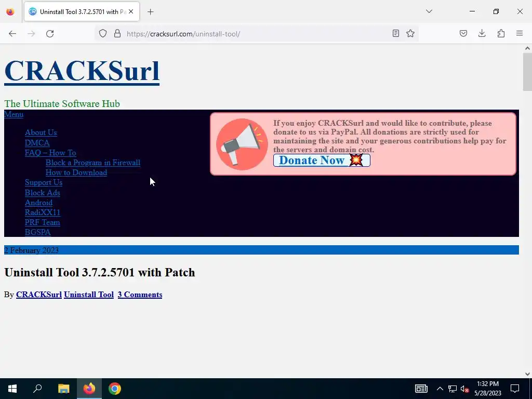The image size is (532, 399).
Task: Open the FAQ – How To link
Action: click(50, 153)
